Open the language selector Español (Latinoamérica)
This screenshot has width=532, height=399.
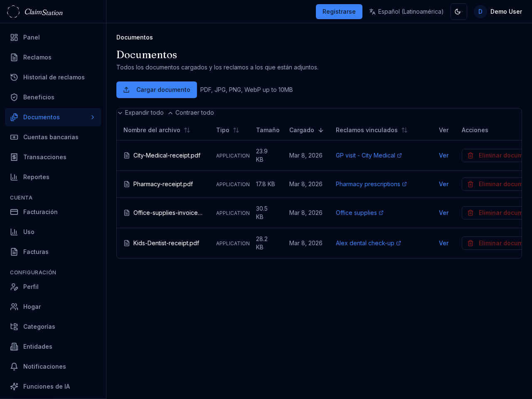[x=406, y=12]
